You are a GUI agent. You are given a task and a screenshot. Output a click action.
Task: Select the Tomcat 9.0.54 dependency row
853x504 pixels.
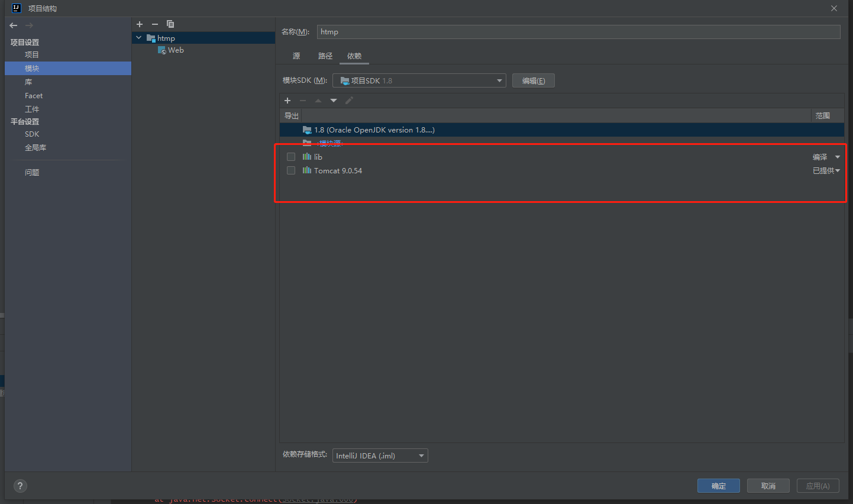(562, 170)
